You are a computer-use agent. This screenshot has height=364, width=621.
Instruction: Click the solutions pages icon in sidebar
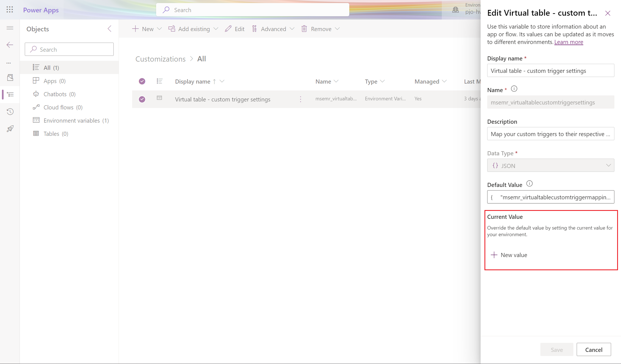click(x=10, y=78)
